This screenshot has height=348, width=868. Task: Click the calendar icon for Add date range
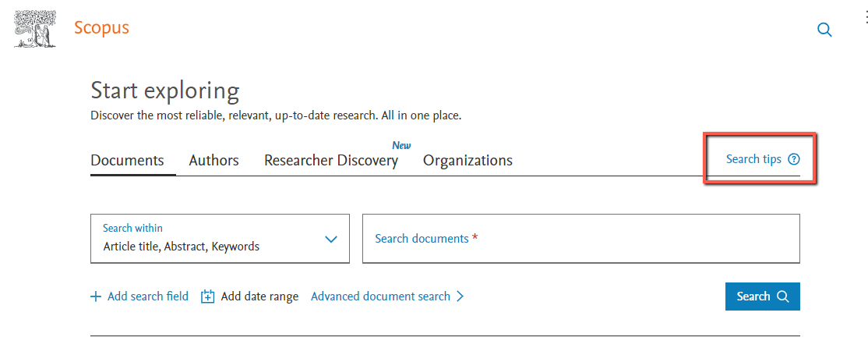(x=207, y=297)
